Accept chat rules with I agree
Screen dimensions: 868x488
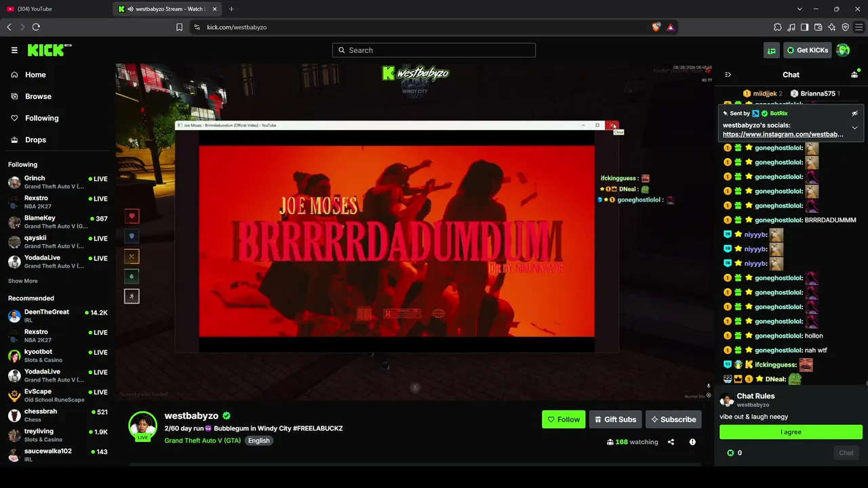click(791, 432)
